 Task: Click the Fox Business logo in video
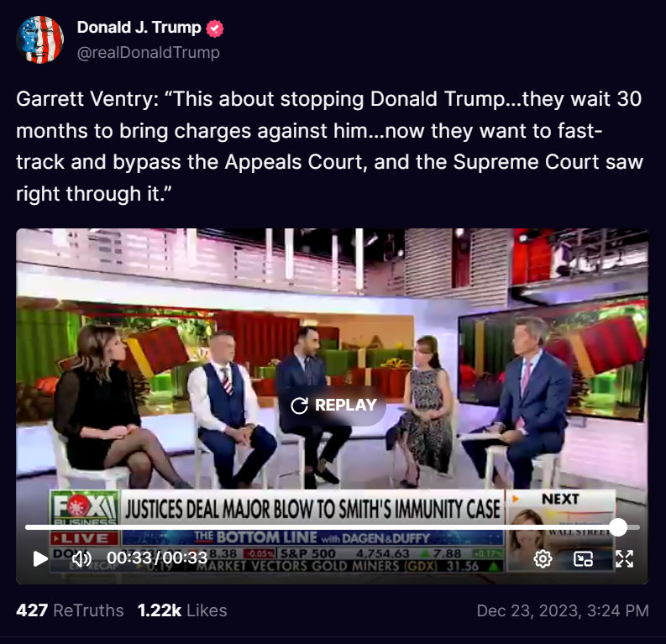pyautogui.click(x=85, y=507)
